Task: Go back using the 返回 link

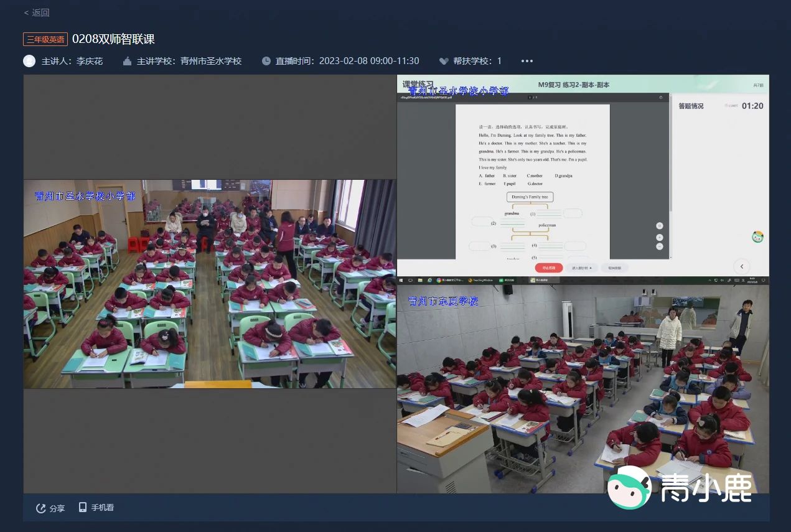Action: pos(37,12)
